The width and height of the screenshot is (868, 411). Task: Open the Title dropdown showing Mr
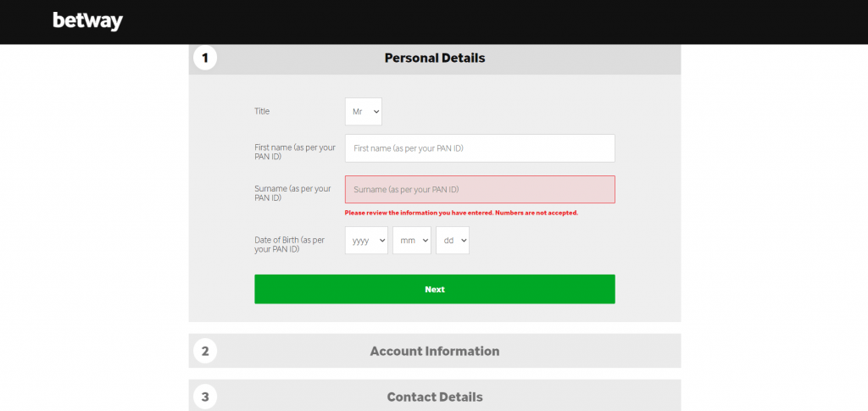click(x=363, y=112)
